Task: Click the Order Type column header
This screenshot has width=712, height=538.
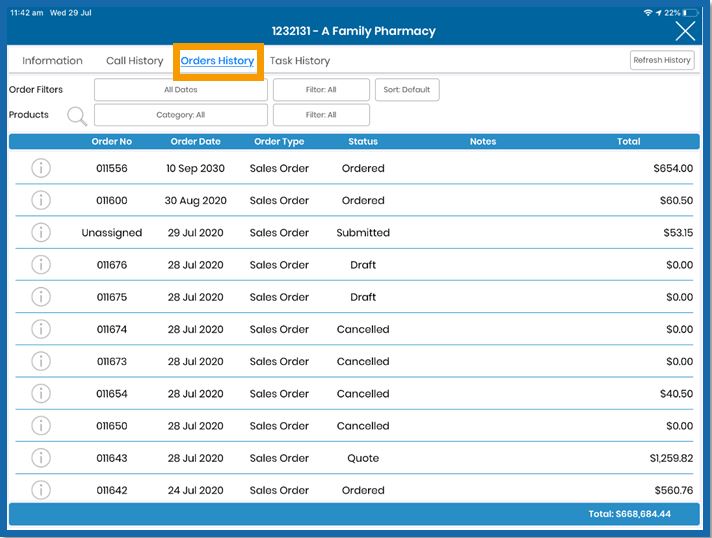Action: 279,142
